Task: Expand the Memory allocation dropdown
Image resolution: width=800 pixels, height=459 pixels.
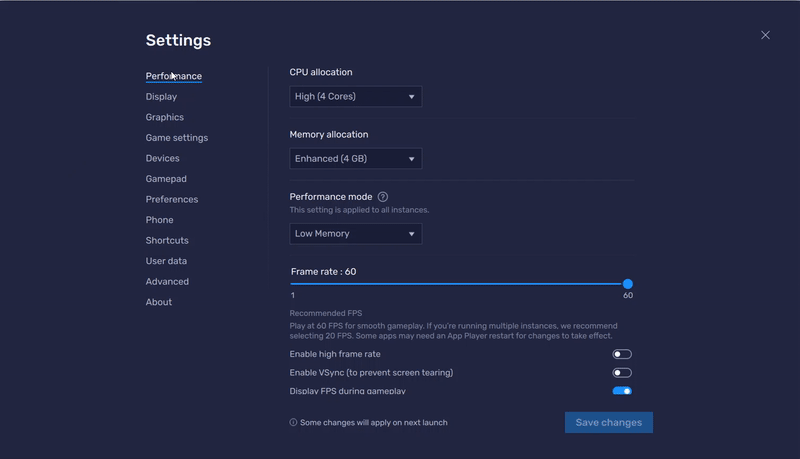Action: tap(356, 159)
